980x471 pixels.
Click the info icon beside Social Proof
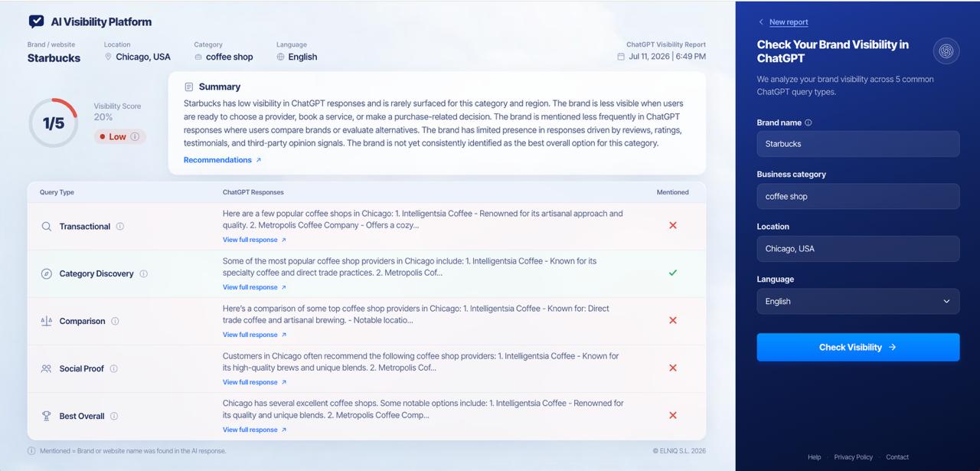113,369
